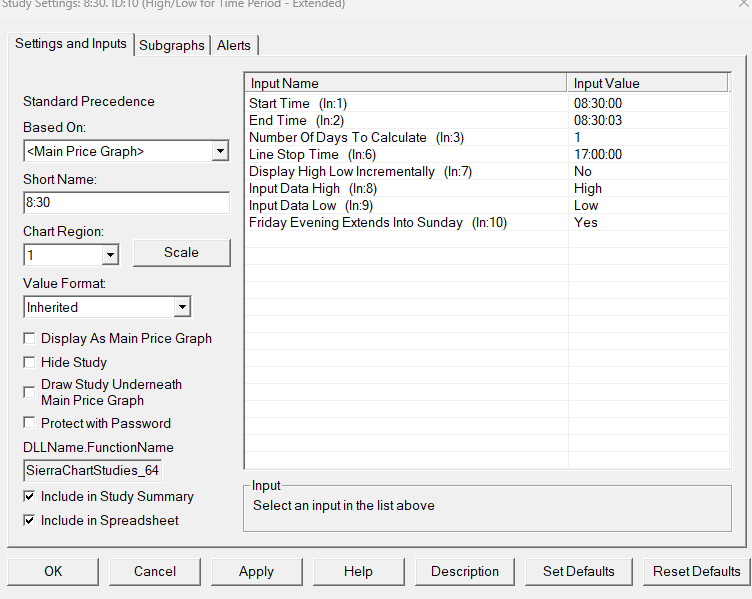Switch to the Subgraphs tab

click(x=172, y=46)
